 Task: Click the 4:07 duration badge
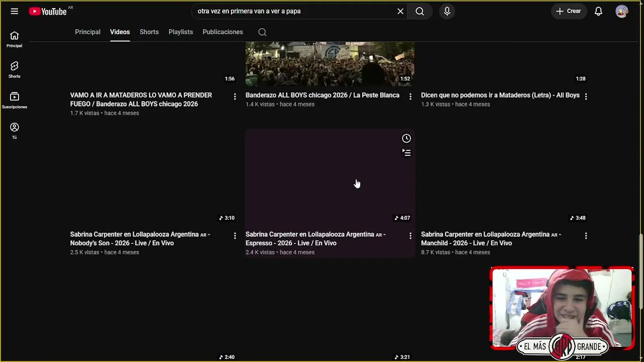click(x=402, y=218)
